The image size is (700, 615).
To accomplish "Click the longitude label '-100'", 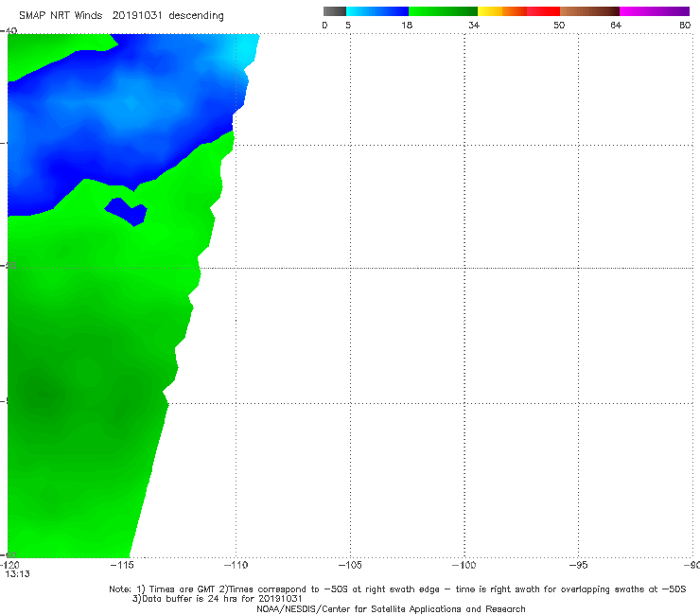I will point(464,566).
